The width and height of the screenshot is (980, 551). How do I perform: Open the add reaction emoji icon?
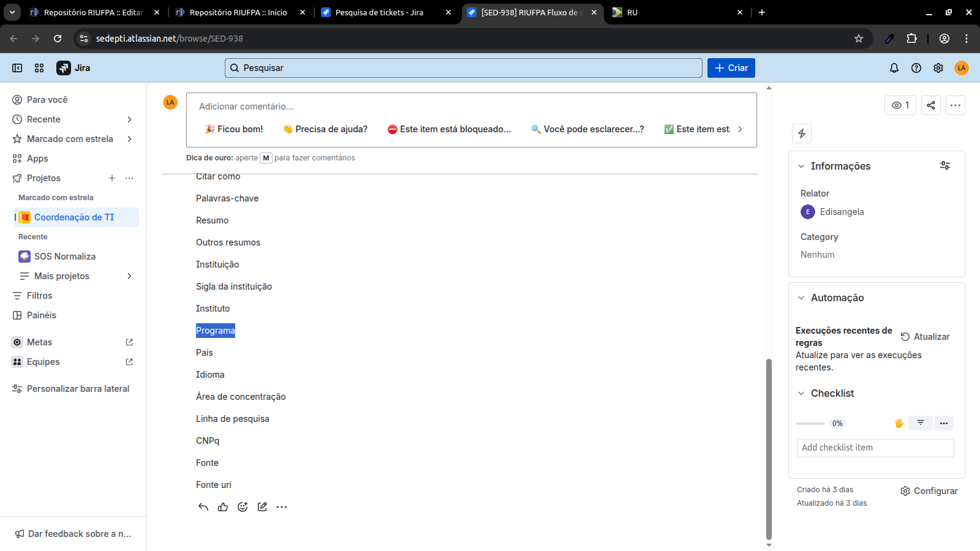point(243,507)
